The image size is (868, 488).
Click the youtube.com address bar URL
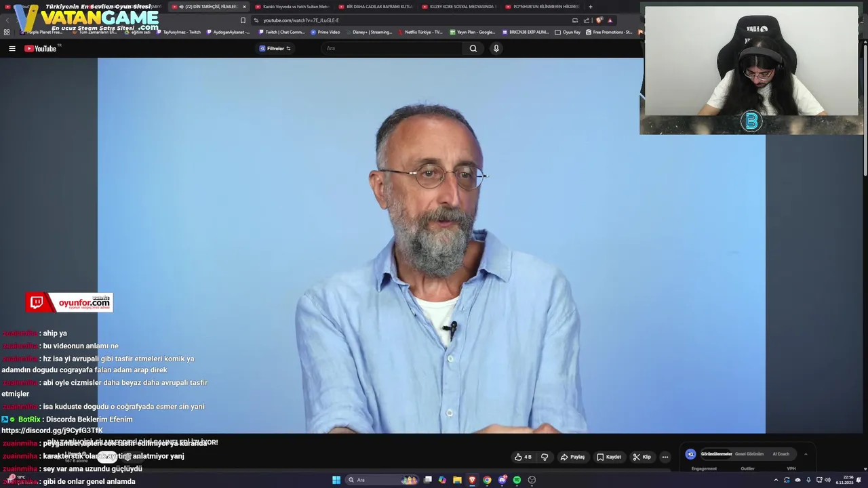[301, 20]
